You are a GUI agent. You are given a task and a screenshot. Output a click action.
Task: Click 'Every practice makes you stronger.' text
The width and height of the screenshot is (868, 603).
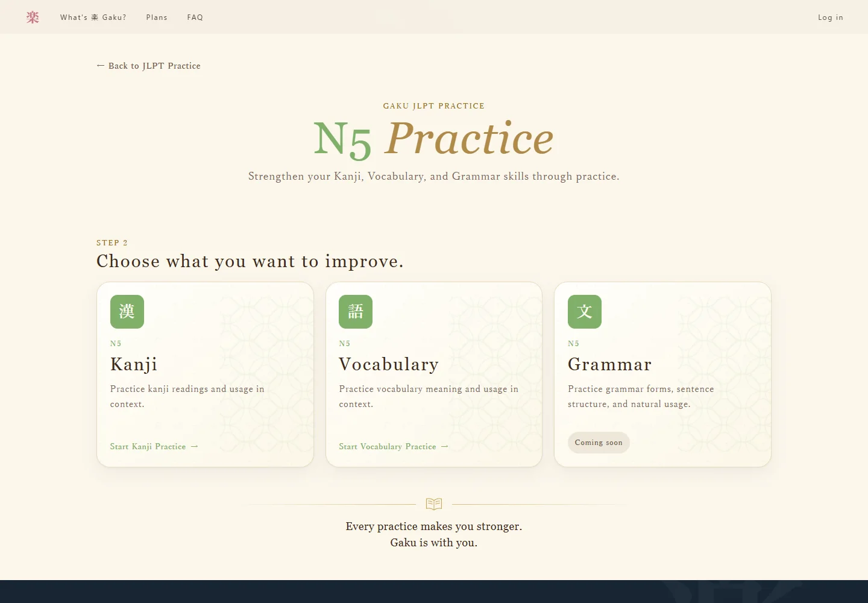[x=434, y=526]
